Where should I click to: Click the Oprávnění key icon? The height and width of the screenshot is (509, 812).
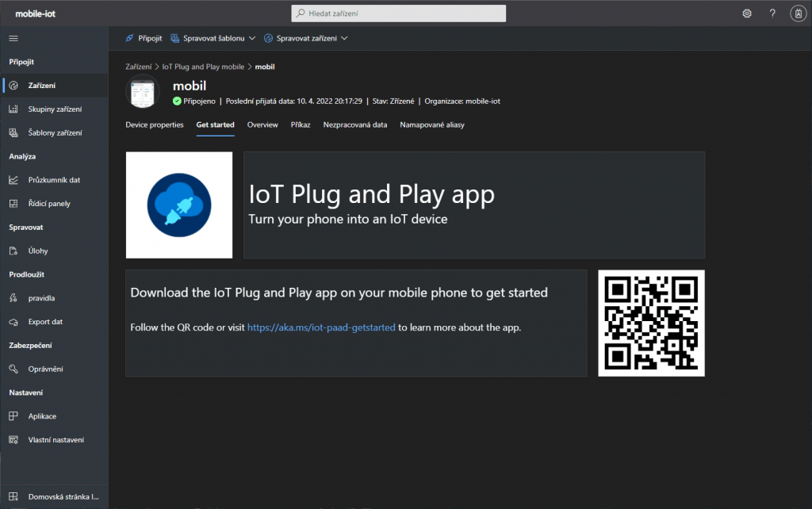click(13, 369)
